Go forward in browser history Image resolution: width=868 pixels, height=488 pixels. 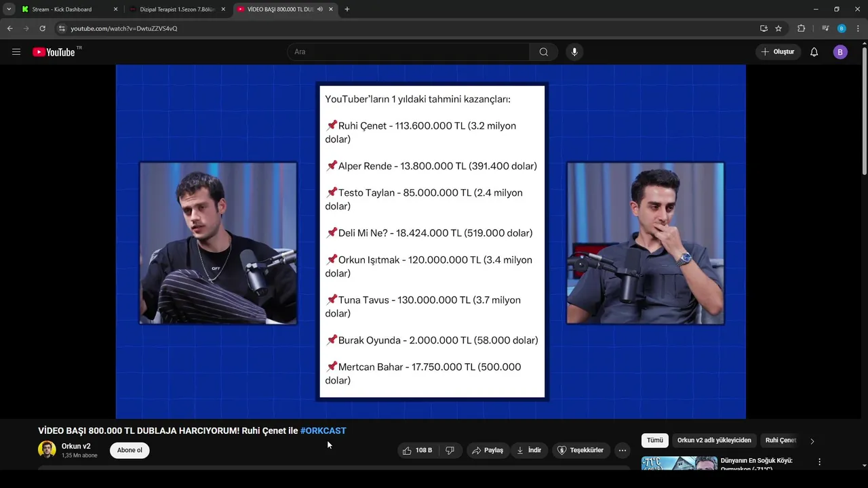(x=26, y=28)
